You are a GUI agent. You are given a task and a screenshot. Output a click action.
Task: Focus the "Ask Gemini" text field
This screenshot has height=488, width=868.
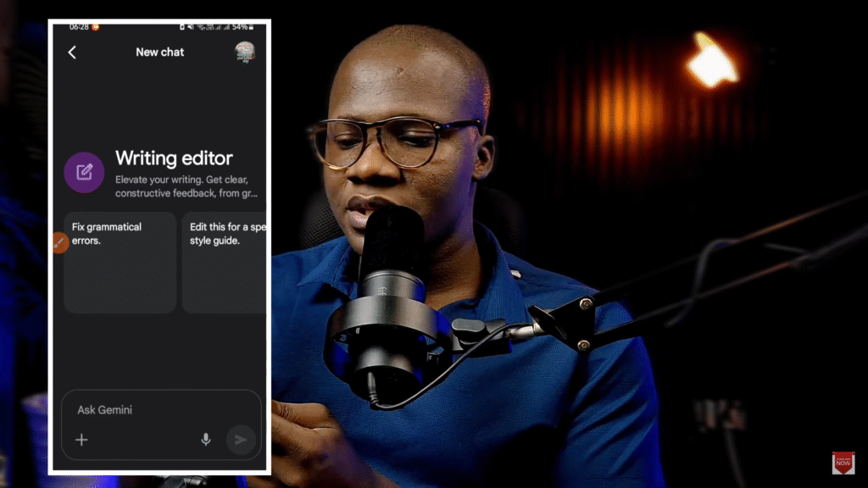[x=153, y=410]
